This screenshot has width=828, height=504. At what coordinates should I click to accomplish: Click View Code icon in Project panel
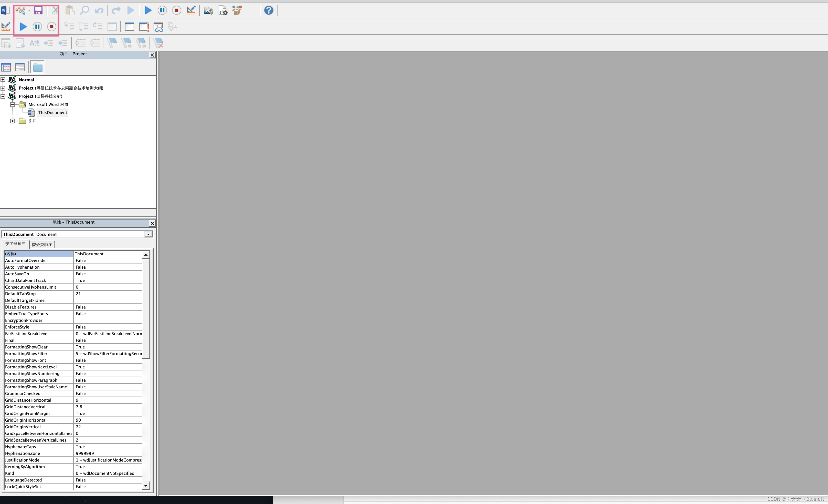click(6, 68)
